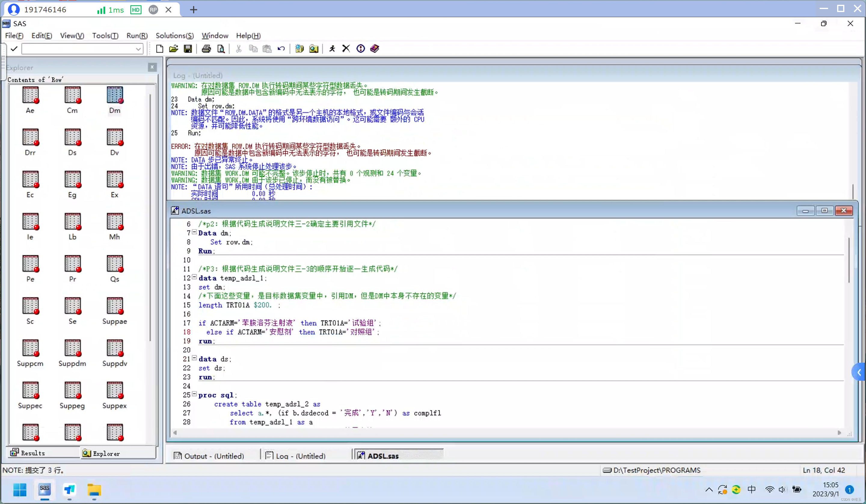Screen dimensions: 866x504
Task: Expand the side panel blue arrow button
Action: [859, 372]
